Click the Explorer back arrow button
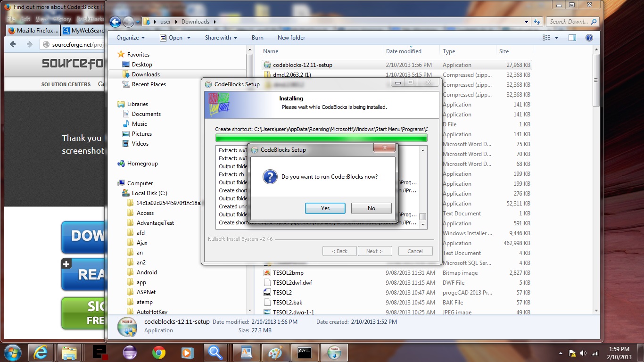The width and height of the screenshot is (644, 362). [115, 22]
